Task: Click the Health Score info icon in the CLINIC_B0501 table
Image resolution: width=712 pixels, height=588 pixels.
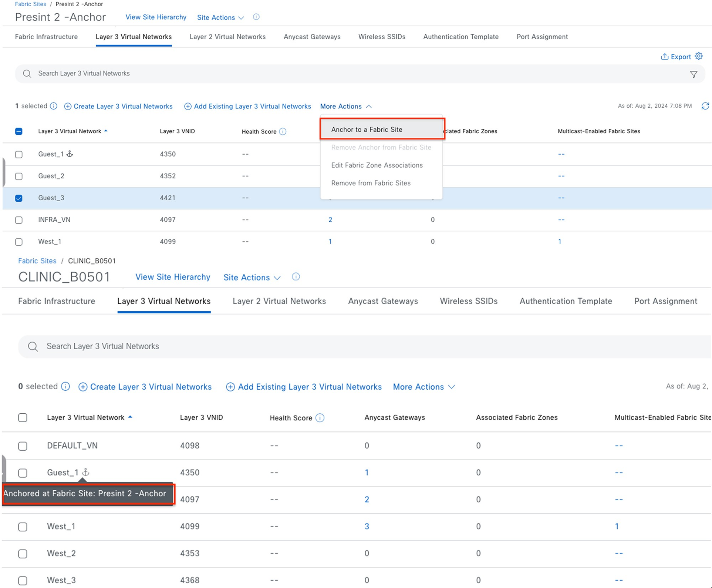Action: point(320,418)
